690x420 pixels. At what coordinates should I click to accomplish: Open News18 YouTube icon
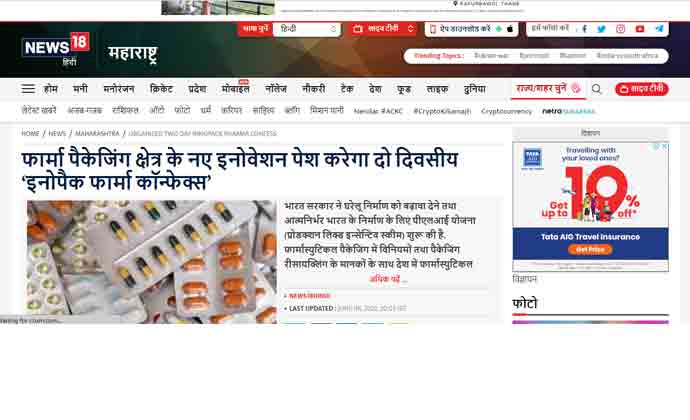[x=640, y=29]
